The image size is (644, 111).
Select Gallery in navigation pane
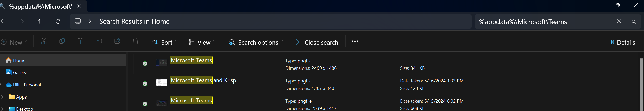[20, 73]
